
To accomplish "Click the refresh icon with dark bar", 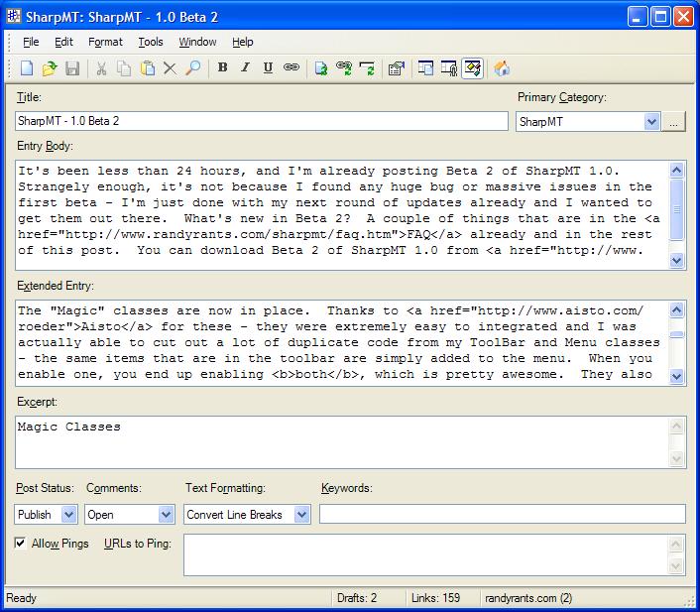I will point(367,68).
